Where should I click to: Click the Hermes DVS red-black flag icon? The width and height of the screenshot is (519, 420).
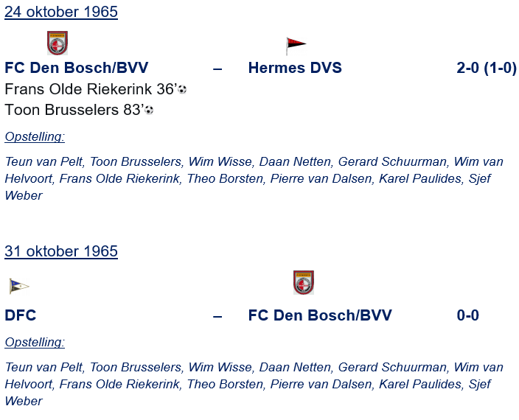pyautogui.click(x=296, y=45)
